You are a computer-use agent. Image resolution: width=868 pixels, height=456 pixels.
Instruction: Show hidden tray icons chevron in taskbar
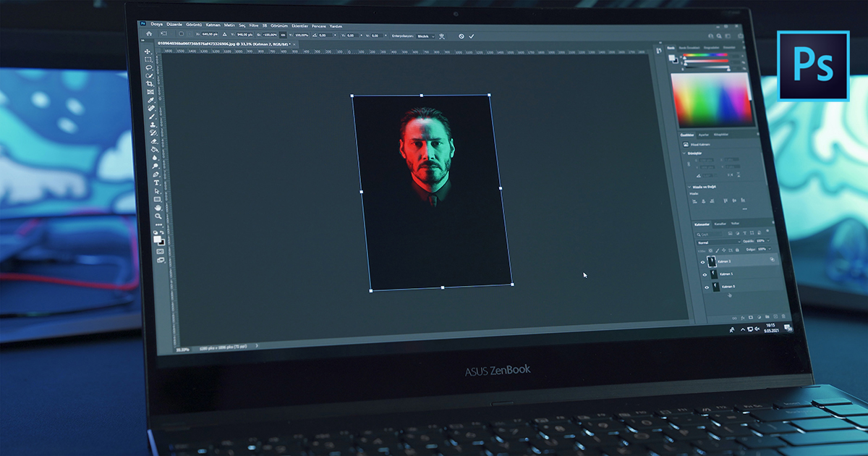(x=743, y=329)
